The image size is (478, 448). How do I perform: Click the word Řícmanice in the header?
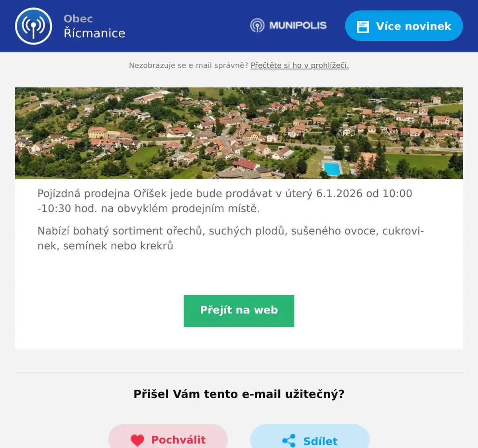pyautogui.click(x=94, y=33)
